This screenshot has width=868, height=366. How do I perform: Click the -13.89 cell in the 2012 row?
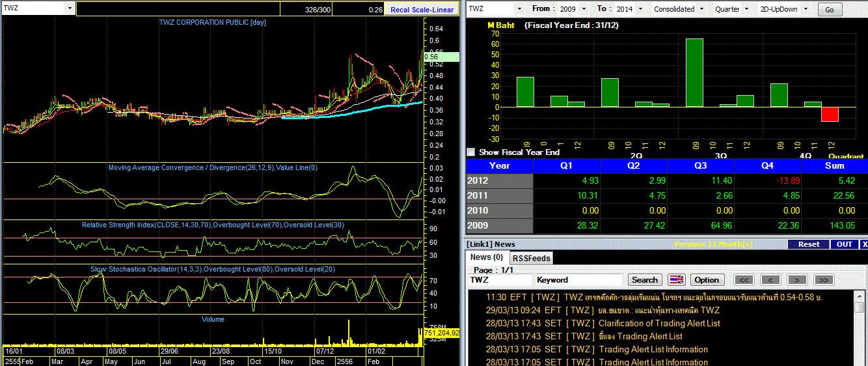pos(768,180)
